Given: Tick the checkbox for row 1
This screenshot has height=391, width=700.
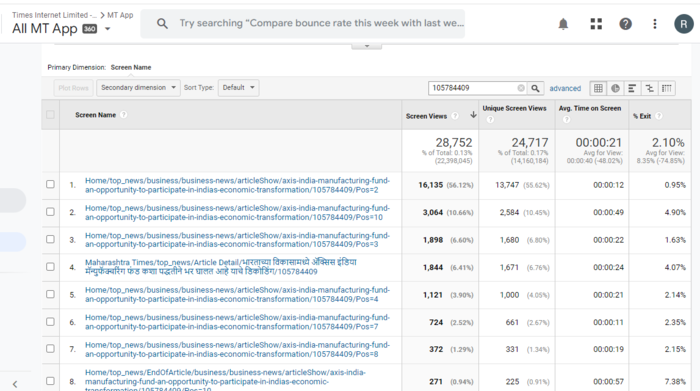Looking at the screenshot, I should tap(50, 184).
